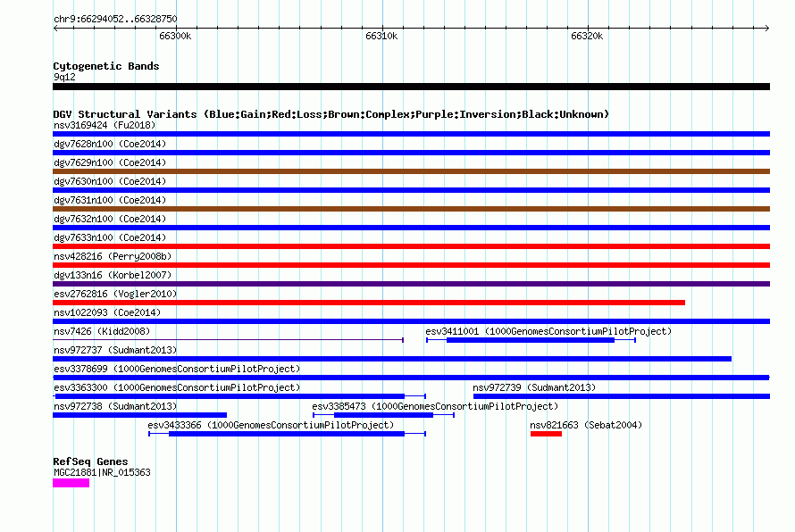
Task: Click the right arrow of the ruler
Action: [767, 29]
